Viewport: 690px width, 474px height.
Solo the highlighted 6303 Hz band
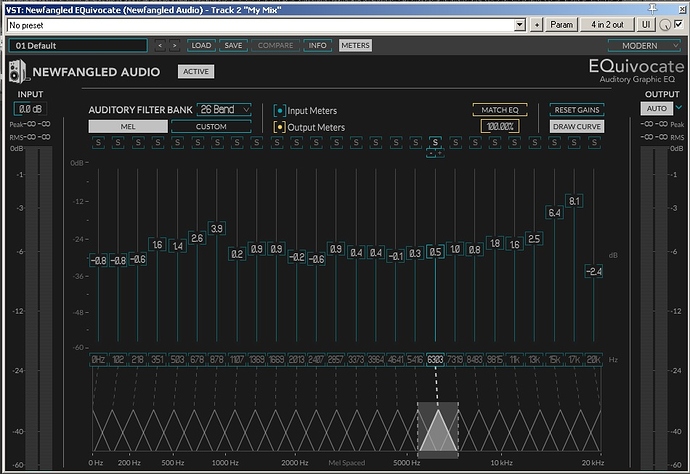click(435, 143)
